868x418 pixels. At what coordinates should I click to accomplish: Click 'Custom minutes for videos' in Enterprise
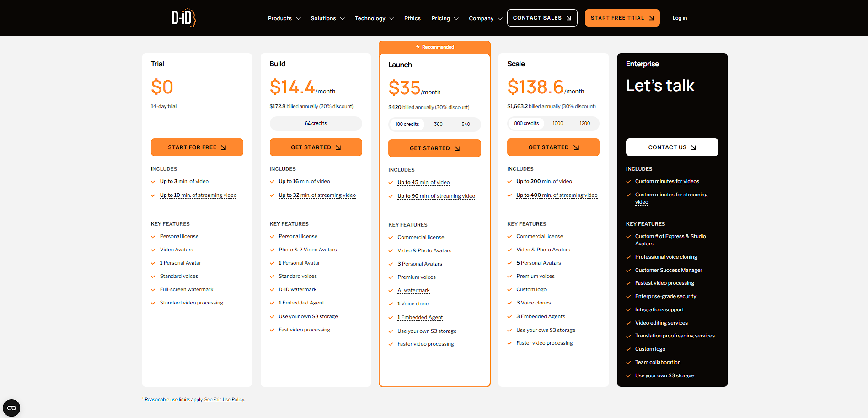coord(667,181)
